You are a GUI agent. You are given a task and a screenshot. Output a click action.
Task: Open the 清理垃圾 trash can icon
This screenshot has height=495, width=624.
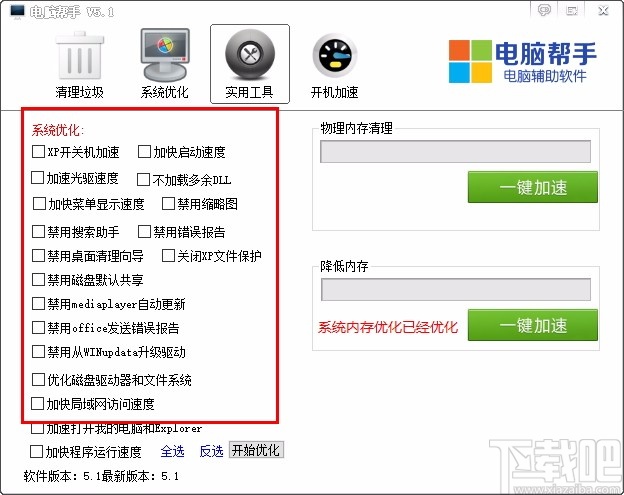80,55
